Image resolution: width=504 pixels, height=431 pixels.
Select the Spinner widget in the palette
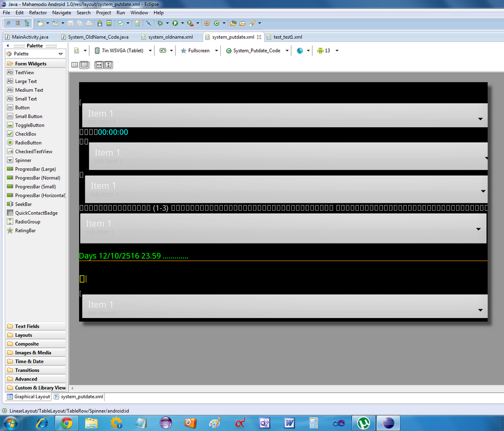23,160
